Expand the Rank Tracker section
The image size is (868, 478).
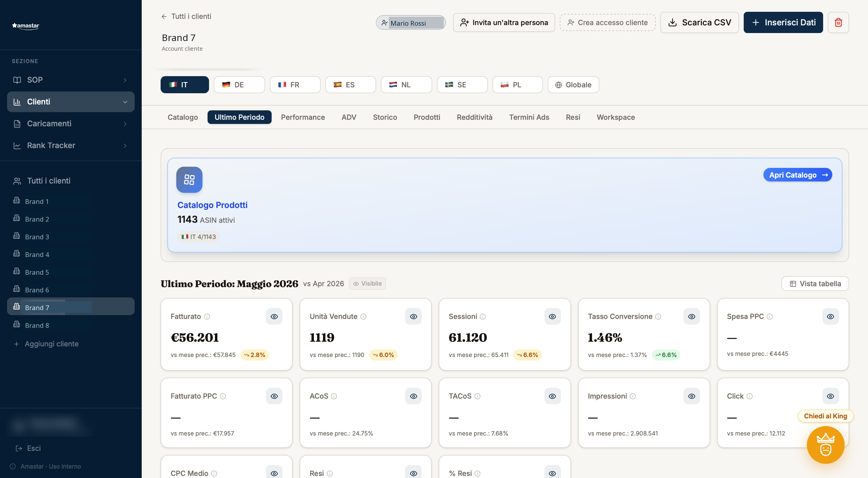[71, 145]
